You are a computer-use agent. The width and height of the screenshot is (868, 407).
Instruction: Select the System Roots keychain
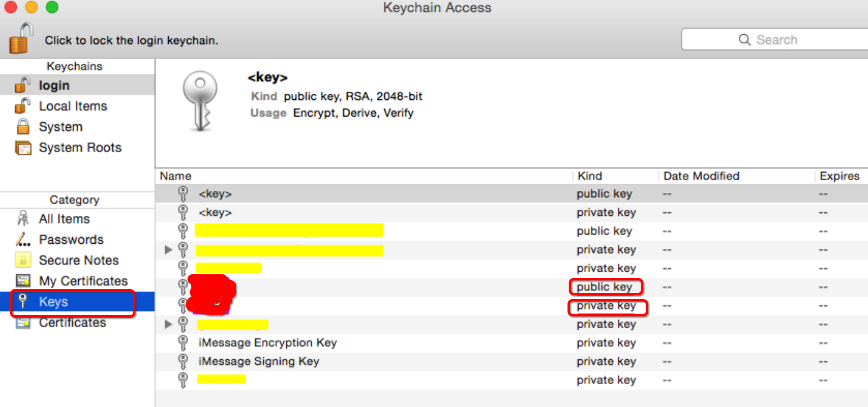pyautogui.click(x=79, y=148)
